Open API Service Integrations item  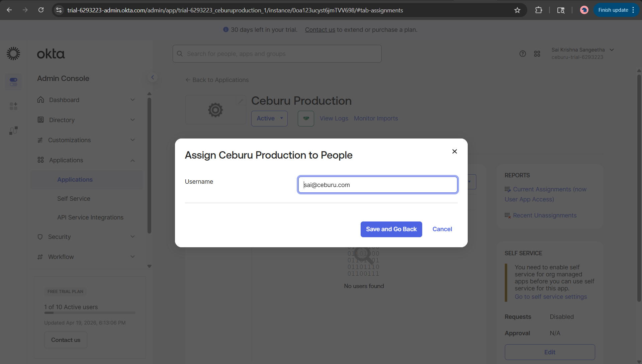[90, 217]
